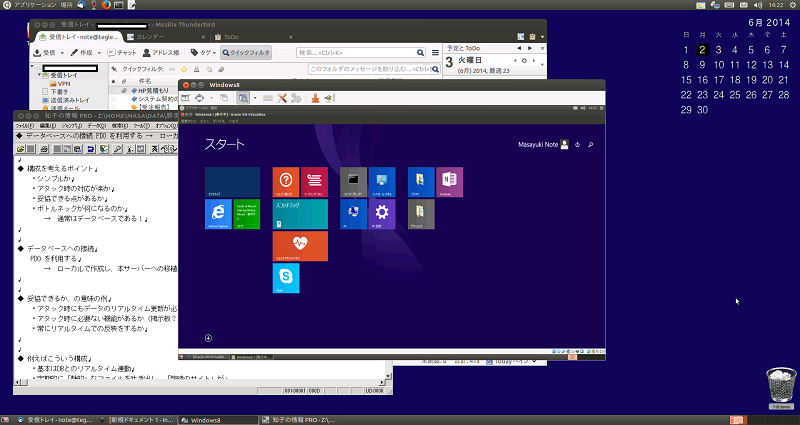Star the HP見積もり message
Viewport: 800px width, 425px height.
click(x=113, y=90)
